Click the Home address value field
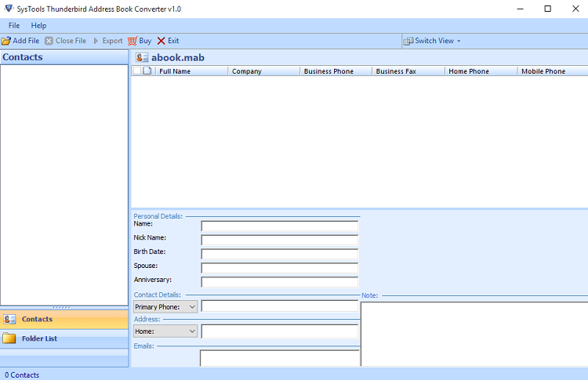588x380 pixels. 279,331
